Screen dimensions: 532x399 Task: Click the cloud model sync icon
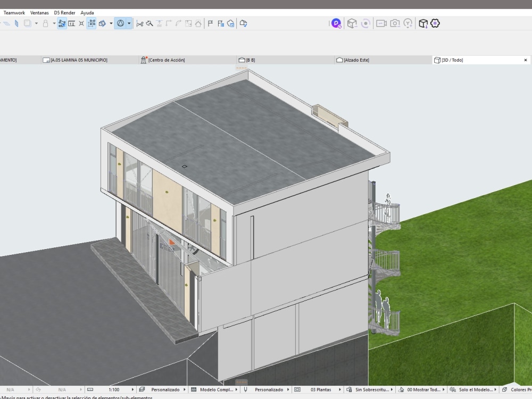(x=231, y=23)
